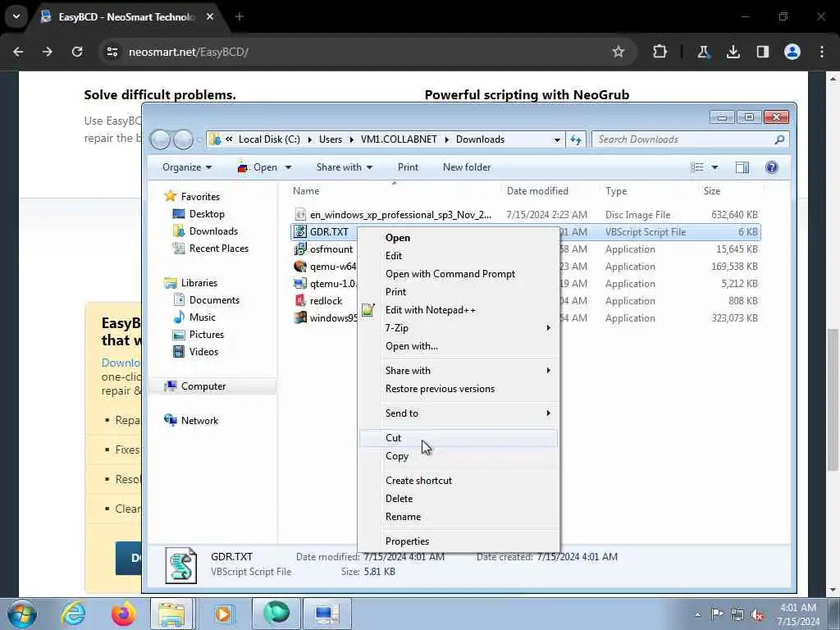The height and width of the screenshot is (630, 840).
Task: Select the Windows XP disc image file icon
Action: 300,215
